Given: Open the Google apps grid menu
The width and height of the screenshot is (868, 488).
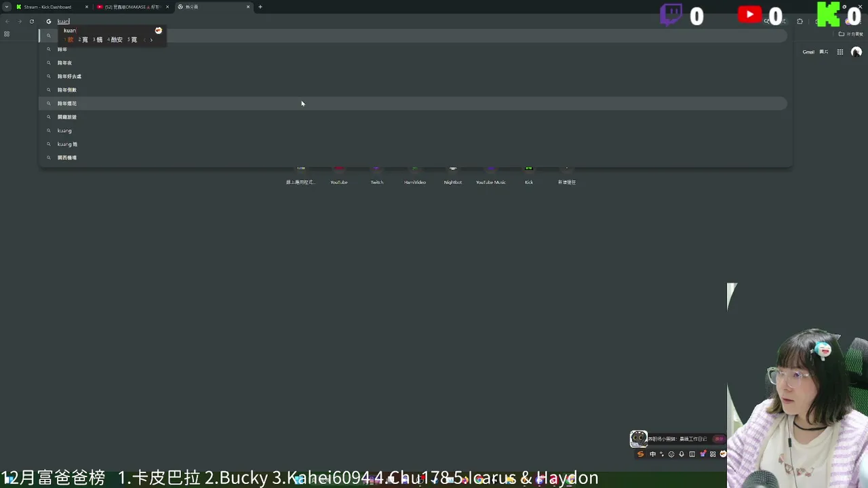Looking at the screenshot, I should coord(840,52).
